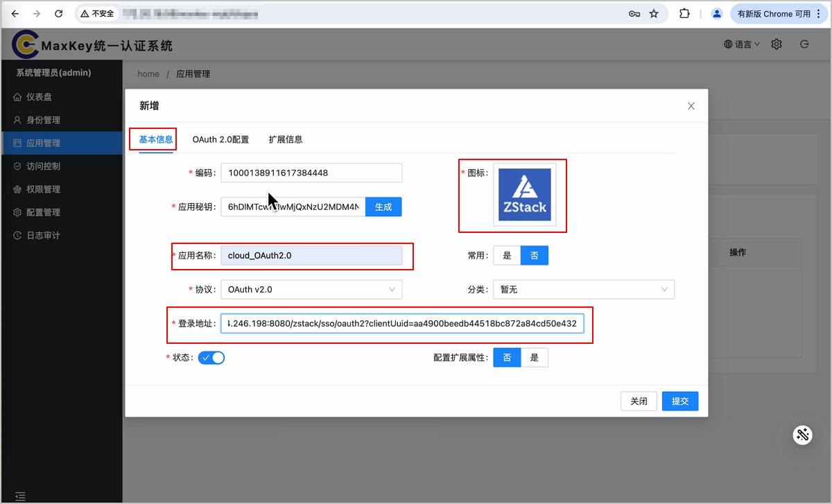This screenshot has width=832, height=504.
Task: Click the MaxKey logo
Action: coord(26,45)
